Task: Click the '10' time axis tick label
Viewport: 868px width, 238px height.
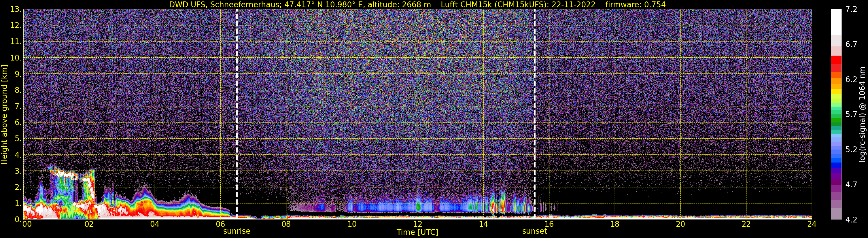Action: tap(352, 224)
